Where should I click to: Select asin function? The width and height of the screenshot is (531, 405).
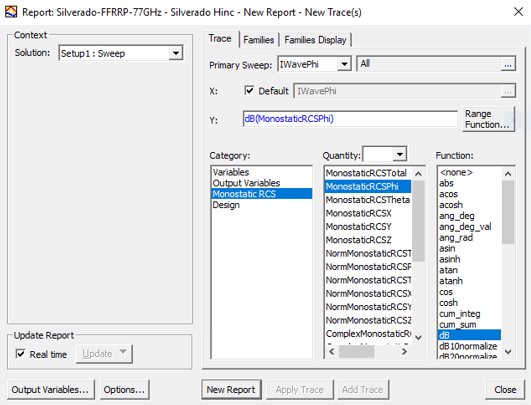[469, 248]
